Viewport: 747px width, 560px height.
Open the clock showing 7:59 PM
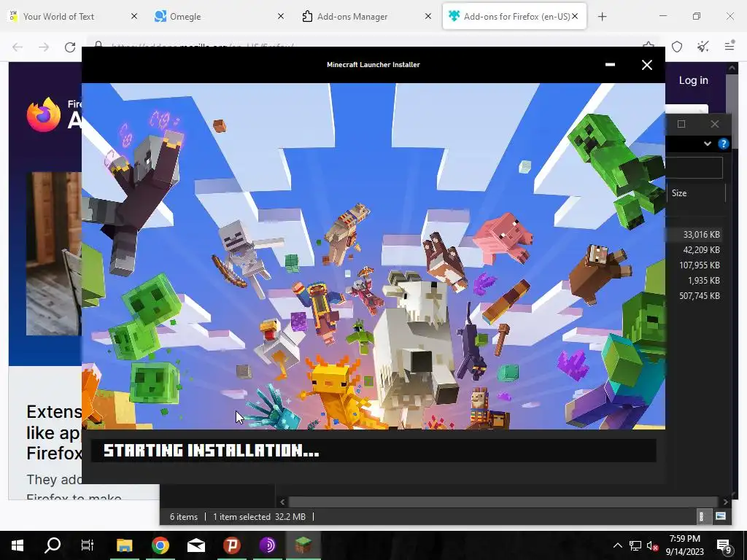point(684,545)
